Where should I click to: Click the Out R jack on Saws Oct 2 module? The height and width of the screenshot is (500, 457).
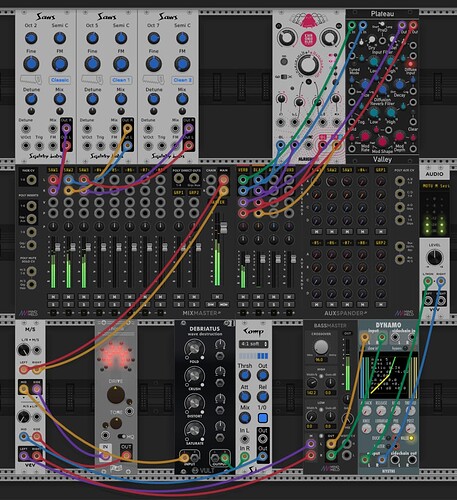[x=66, y=128]
